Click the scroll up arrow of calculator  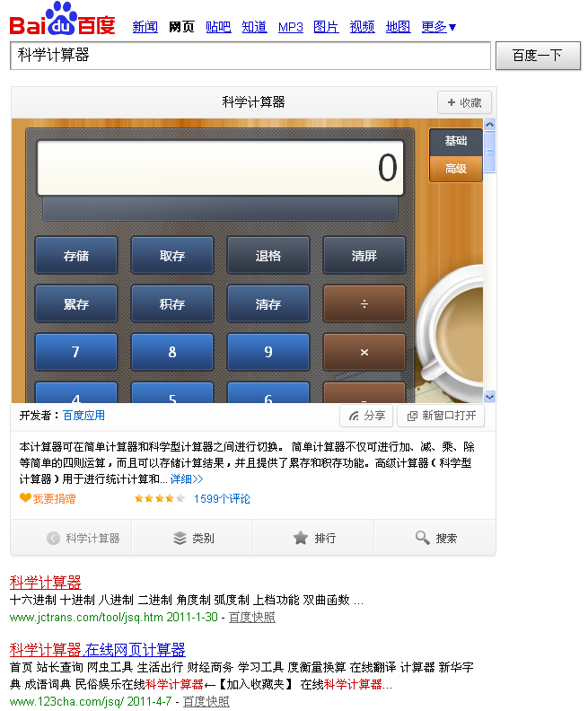pos(489,124)
